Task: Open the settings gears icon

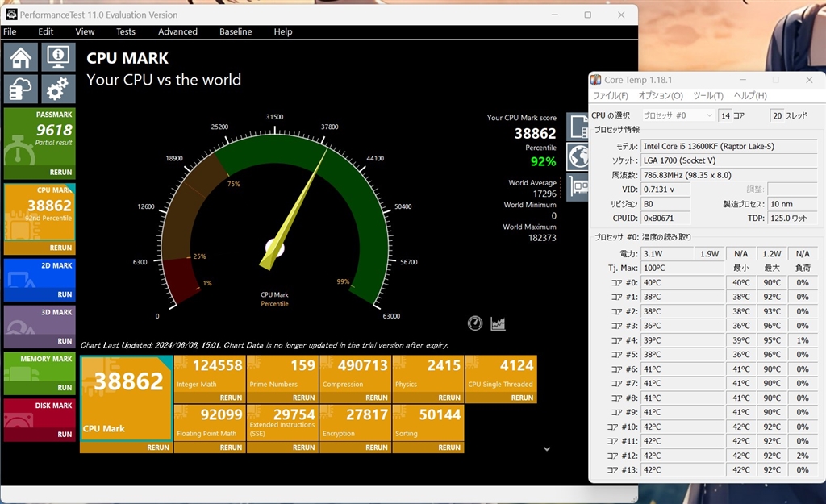Action: pos(58,89)
